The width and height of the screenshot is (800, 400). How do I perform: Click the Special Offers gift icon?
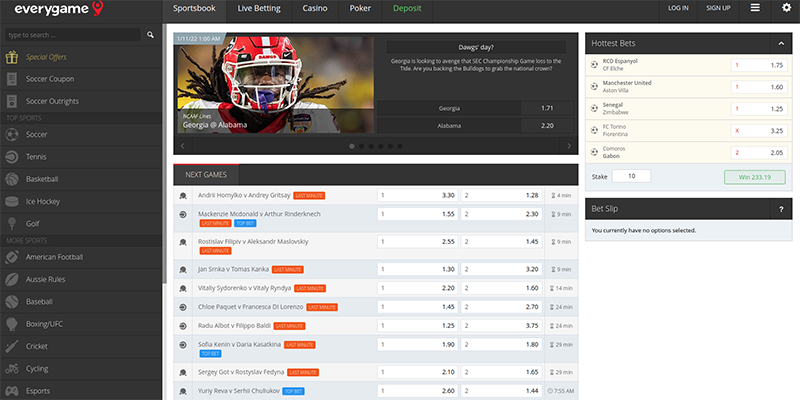point(12,57)
